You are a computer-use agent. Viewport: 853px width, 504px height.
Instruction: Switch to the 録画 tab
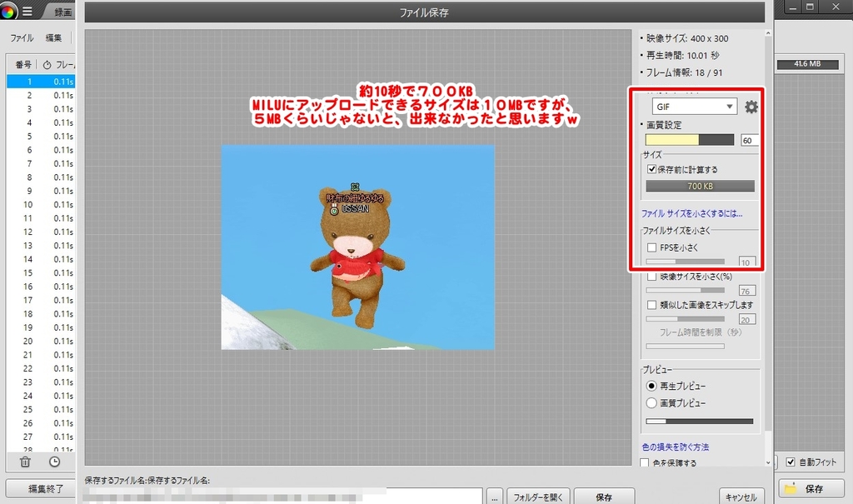click(63, 12)
